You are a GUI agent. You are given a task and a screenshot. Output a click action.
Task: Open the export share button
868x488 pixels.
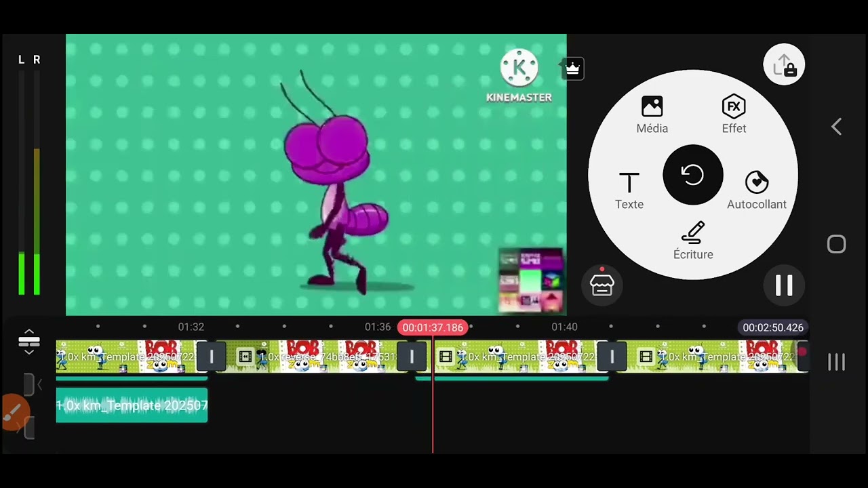[x=784, y=65]
